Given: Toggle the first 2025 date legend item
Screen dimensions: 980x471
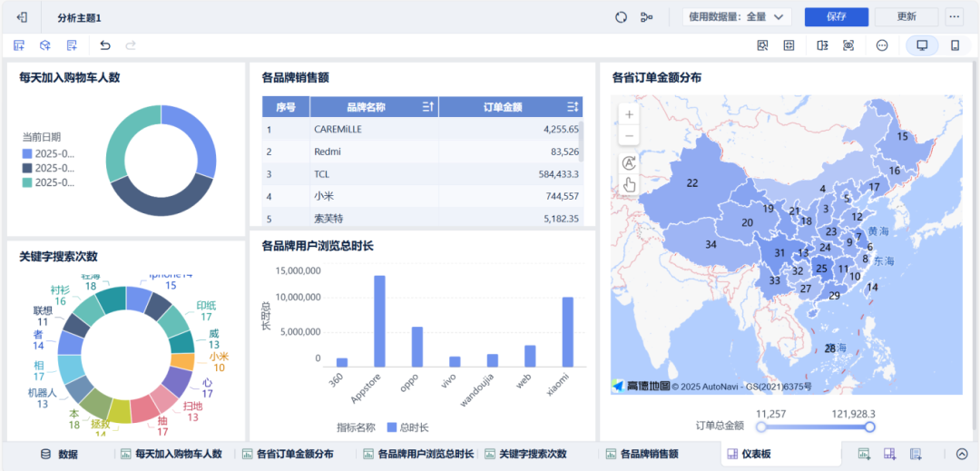Looking at the screenshot, I should coord(49,153).
